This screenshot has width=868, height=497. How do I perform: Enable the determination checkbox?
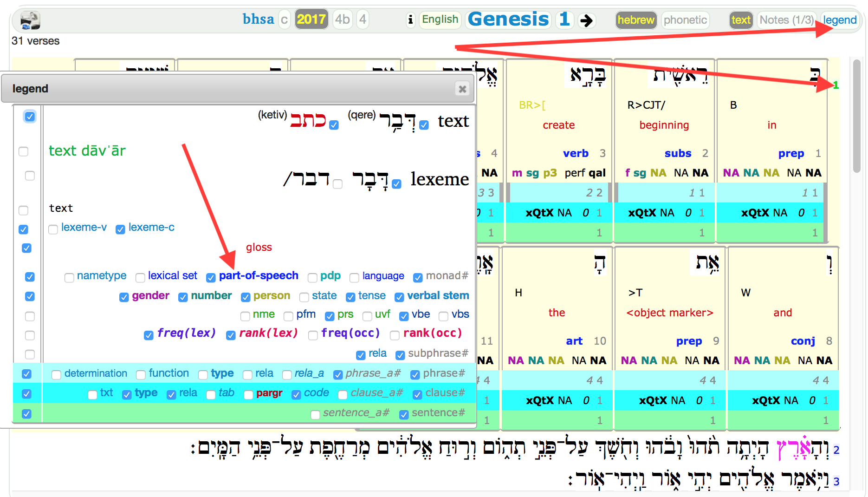(x=56, y=375)
